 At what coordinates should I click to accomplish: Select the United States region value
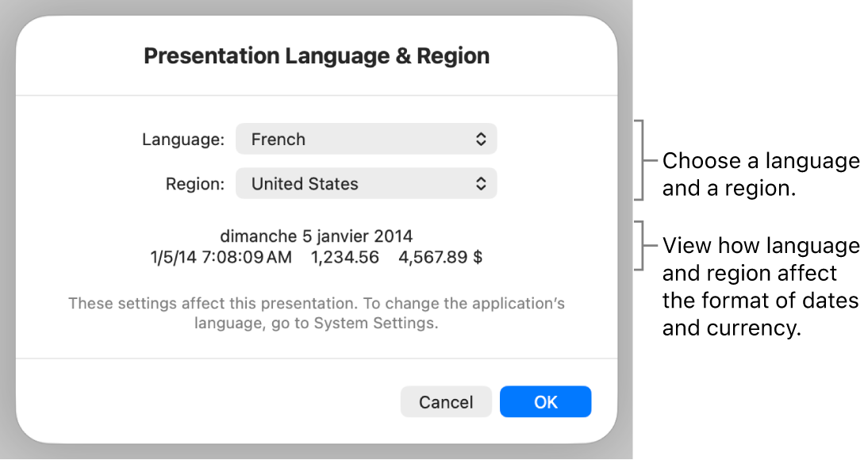tap(304, 183)
